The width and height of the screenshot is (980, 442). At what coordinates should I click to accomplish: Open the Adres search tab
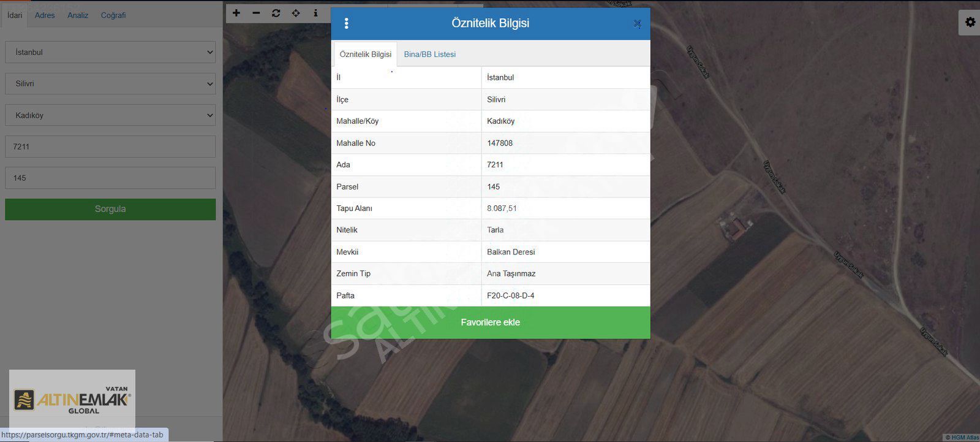pos(45,15)
